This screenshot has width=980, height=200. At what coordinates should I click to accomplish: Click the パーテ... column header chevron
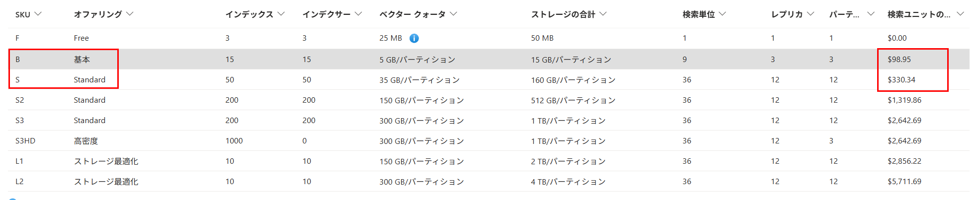[x=871, y=14]
